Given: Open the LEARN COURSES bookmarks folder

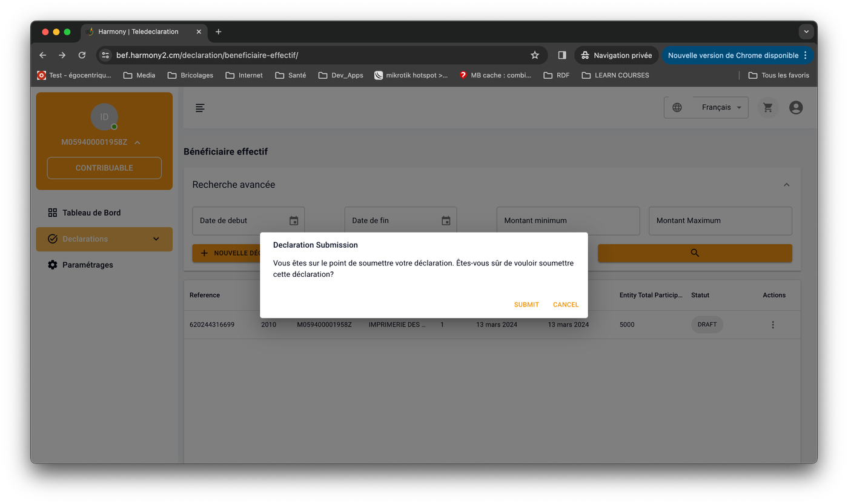Looking at the screenshot, I should coord(615,75).
